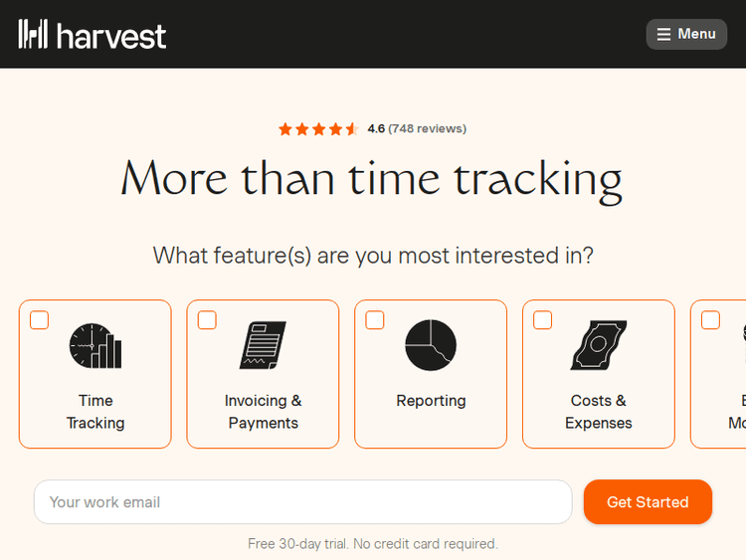This screenshot has height=560, width=746.
Task: Expand the Menu button
Action: coord(686,34)
